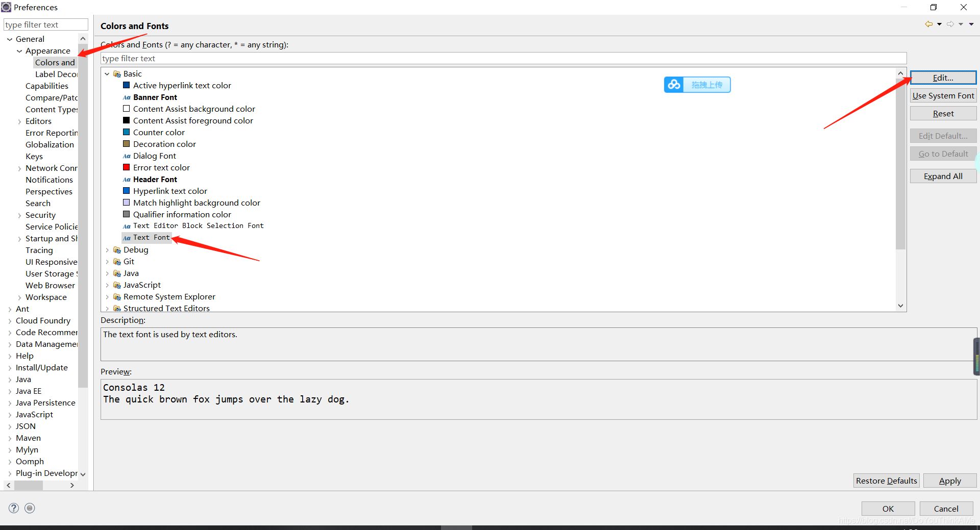Select Notifications preference page

coord(49,180)
